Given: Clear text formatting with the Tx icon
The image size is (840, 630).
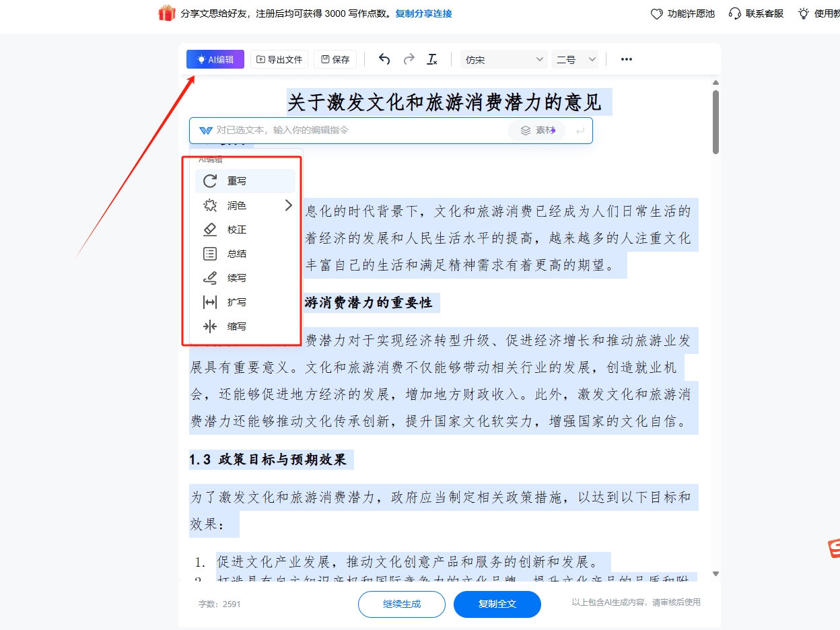Looking at the screenshot, I should (433, 59).
